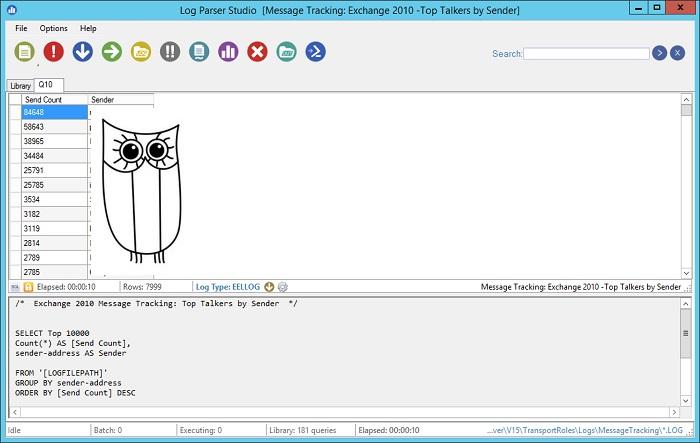This screenshot has width=700, height=443.
Task: Select the cell with value 2789
Action: 54,257
